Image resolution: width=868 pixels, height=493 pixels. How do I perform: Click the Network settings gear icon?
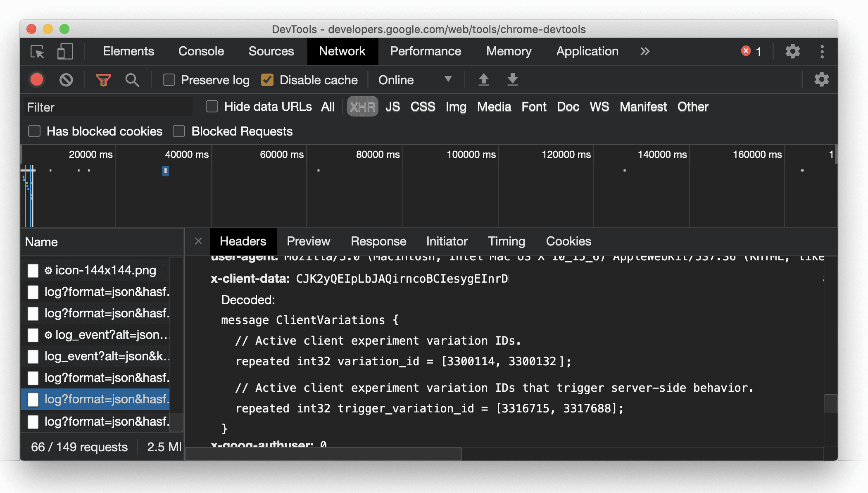[821, 79]
